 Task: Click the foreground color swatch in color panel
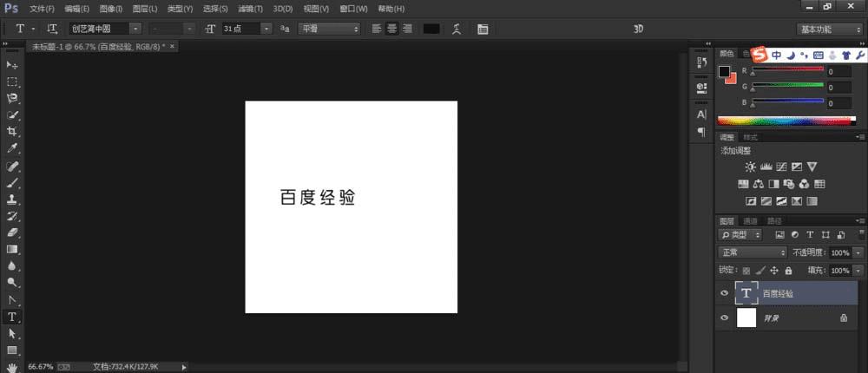tap(724, 71)
